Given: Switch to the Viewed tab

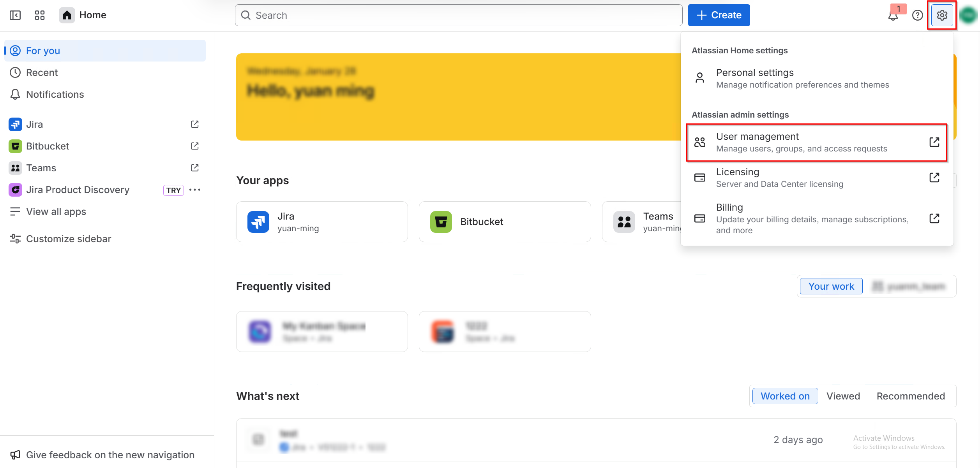Looking at the screenshot, I should 843,396.
